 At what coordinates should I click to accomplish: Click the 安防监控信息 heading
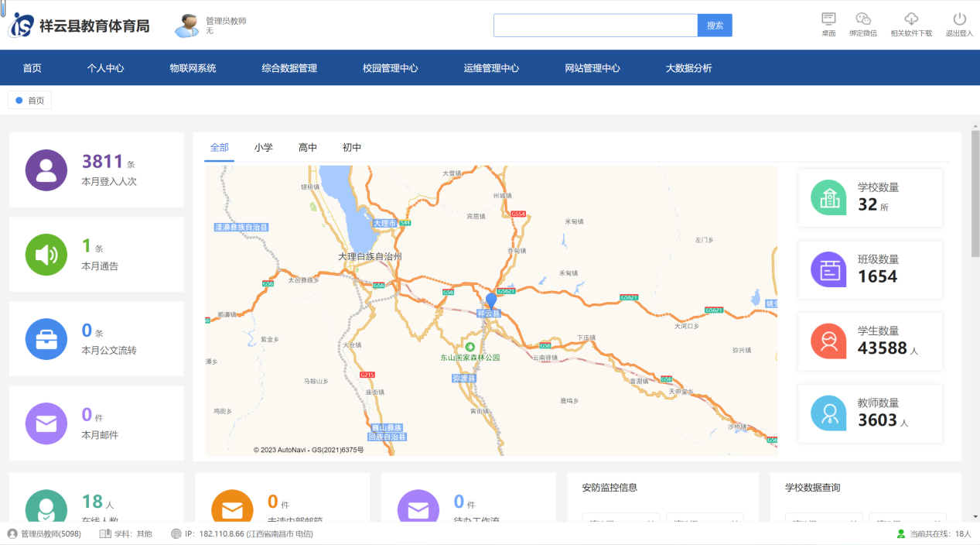(610, 488)
